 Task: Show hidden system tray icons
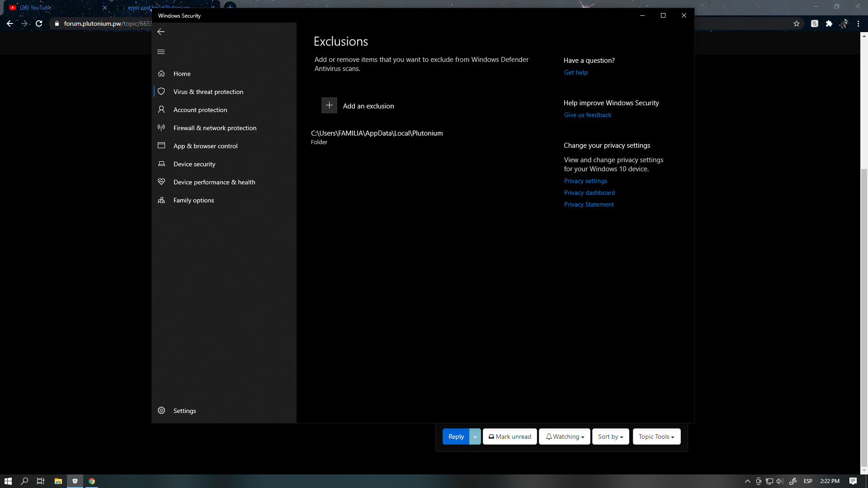click(747, 481)
